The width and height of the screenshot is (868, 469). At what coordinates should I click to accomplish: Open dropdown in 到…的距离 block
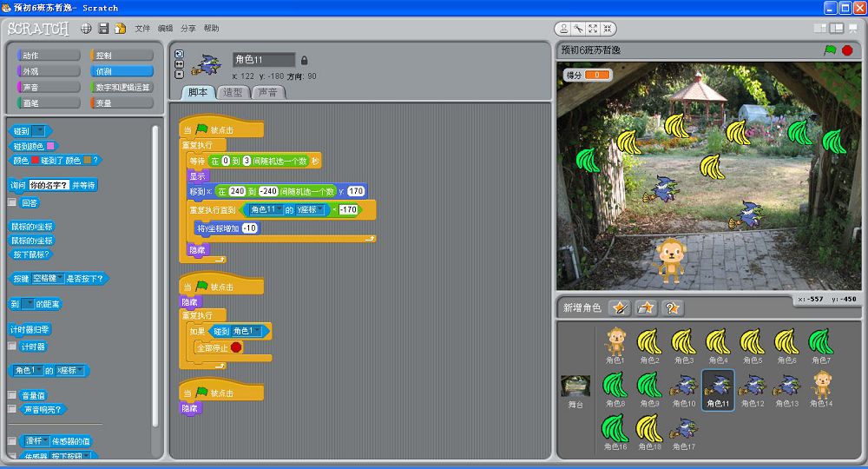click(28, 304)
